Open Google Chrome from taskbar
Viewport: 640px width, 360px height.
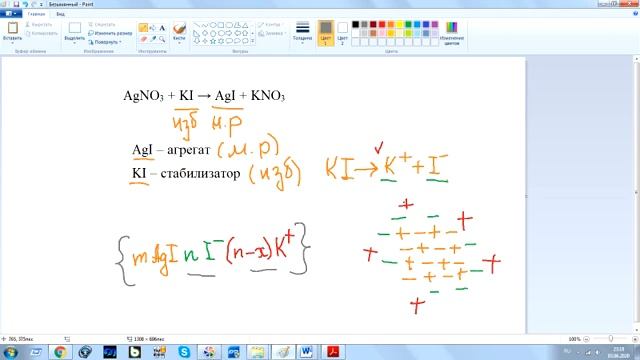coord(60,351)
